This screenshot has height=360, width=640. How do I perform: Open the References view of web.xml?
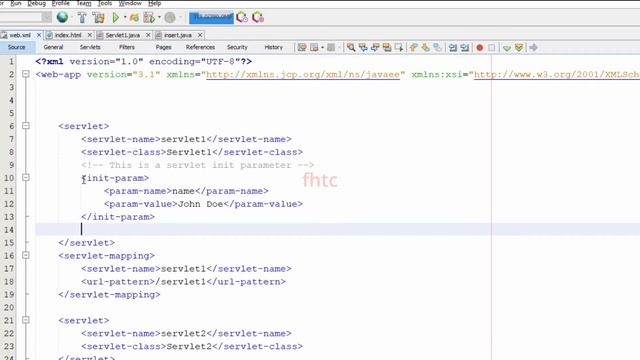click(200, 47)
